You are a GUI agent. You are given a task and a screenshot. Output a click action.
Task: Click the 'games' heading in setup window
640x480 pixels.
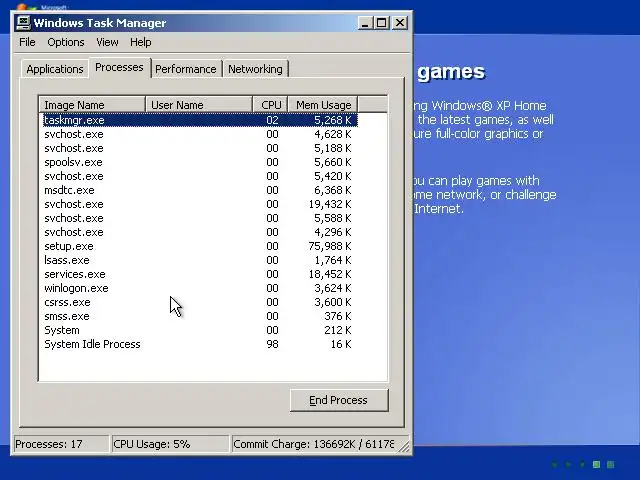(x=451, y=72)
